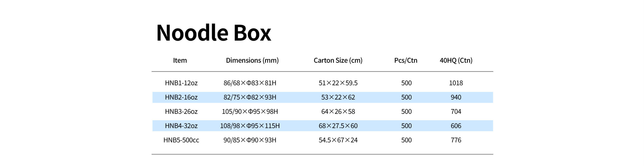644x166 pixels.
Task: Click carton size 54.5×67×24
Action: coord(338,140)
